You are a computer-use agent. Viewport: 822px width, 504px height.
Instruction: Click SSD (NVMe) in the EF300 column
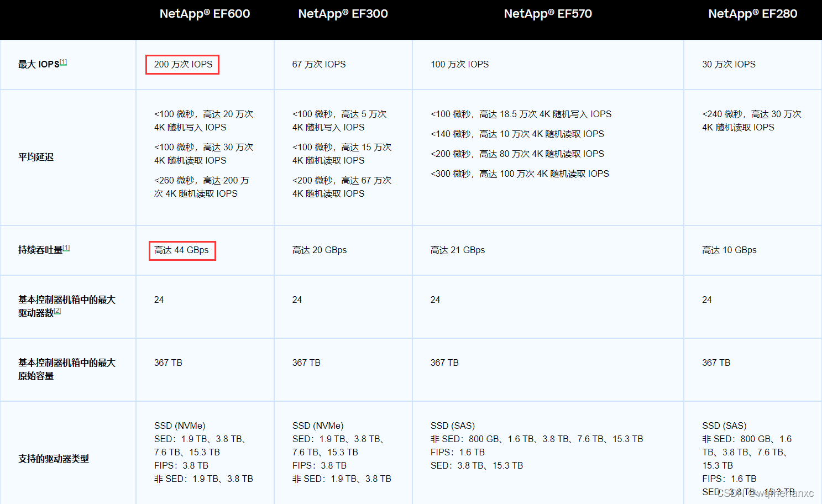click(x=318, y=426)
